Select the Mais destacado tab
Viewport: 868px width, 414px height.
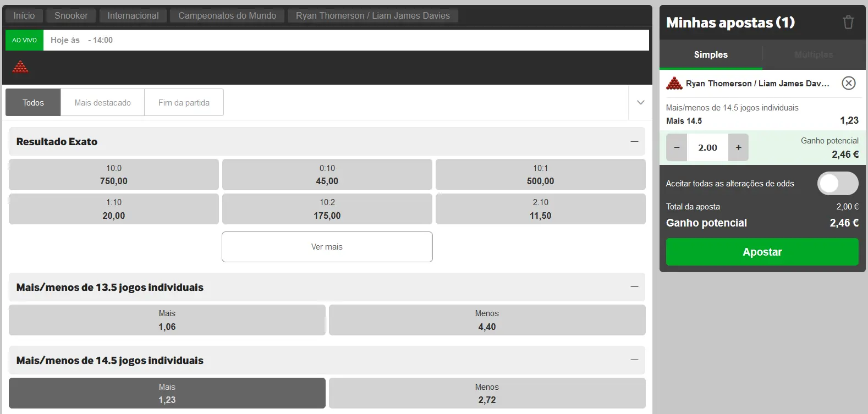pyautogui.click(x=103, y=102)
